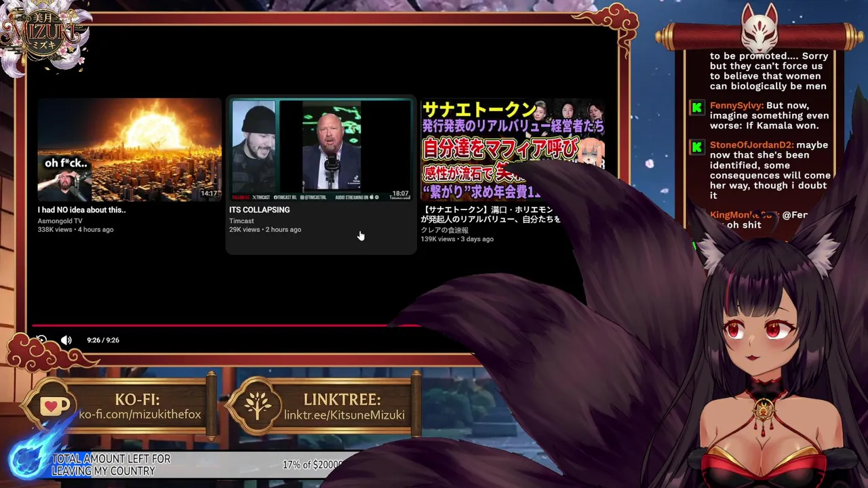Click the fox mask icon above chat
This screenshot has width=868, height=488.
tap(759, 28)
